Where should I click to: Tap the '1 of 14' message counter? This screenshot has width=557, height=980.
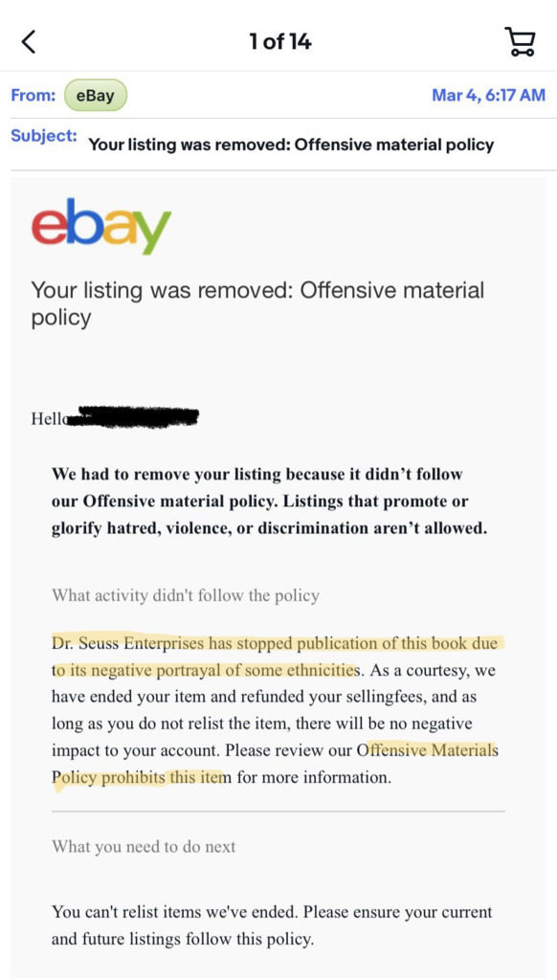[280, 42]
